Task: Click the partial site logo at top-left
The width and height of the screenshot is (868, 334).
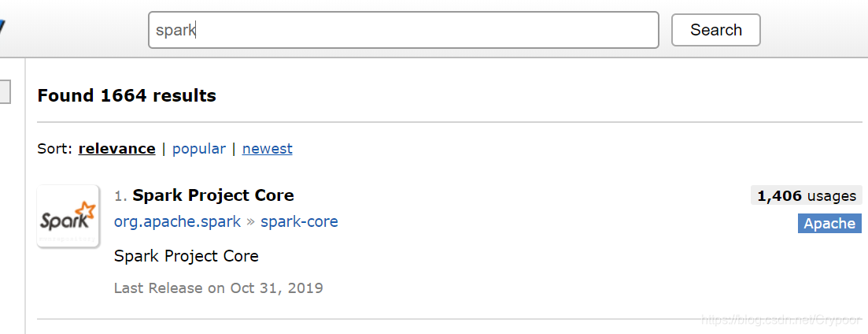Action: tap(2, 28)
